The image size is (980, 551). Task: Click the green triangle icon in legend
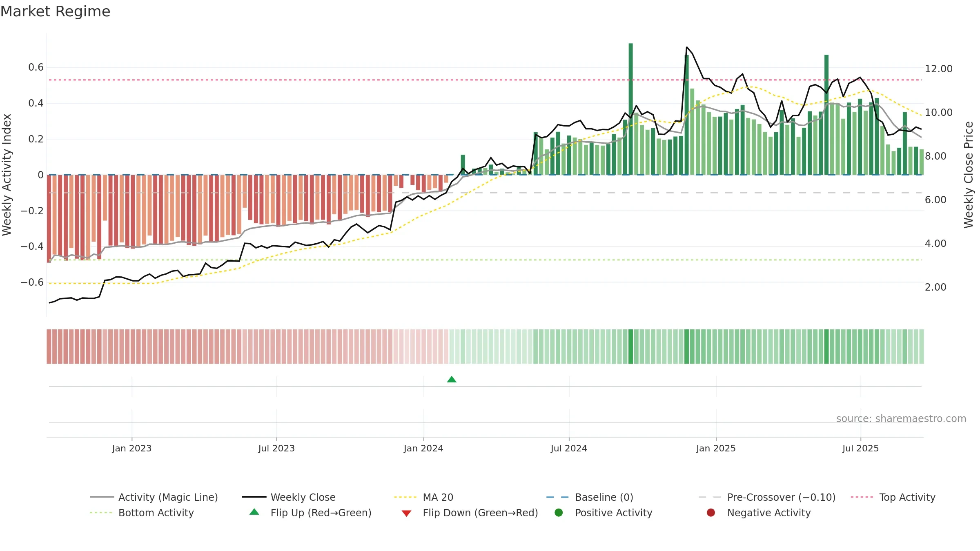click(x=254, y=512)
